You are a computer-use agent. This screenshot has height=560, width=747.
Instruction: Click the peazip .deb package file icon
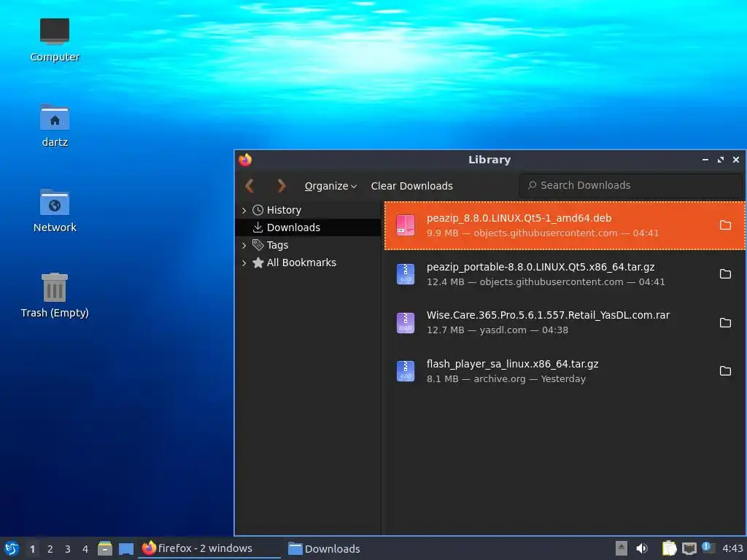click(x=406, y=225)
